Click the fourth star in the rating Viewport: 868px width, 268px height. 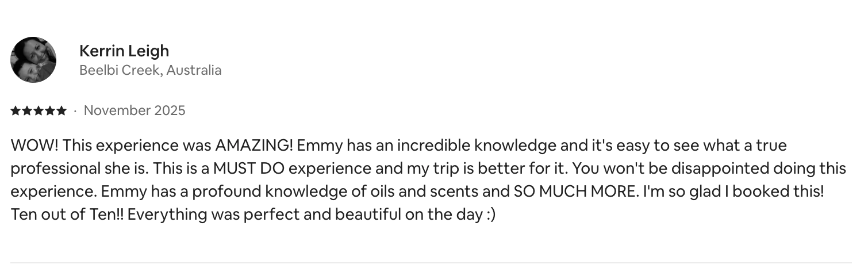(50, 111)
